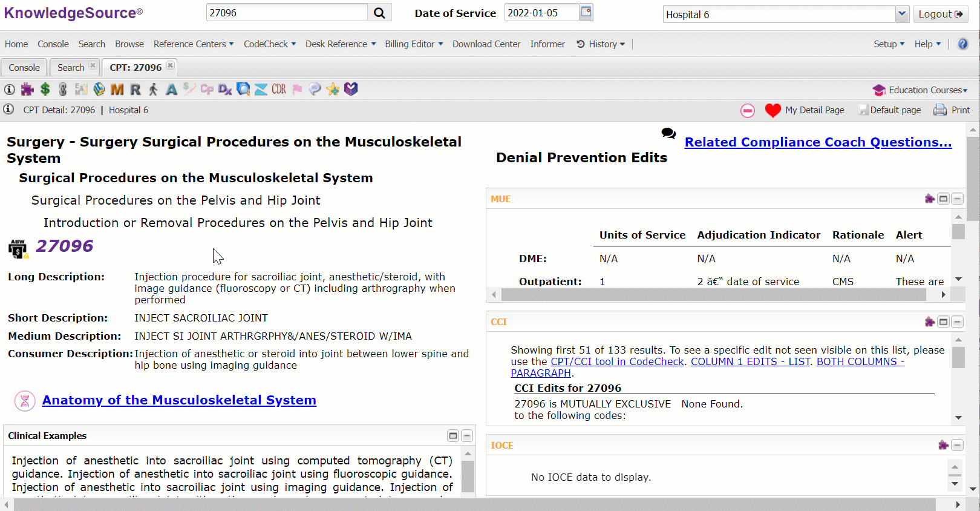
Task: Click the search magnifier next to code field
Action: coord(379,13)
